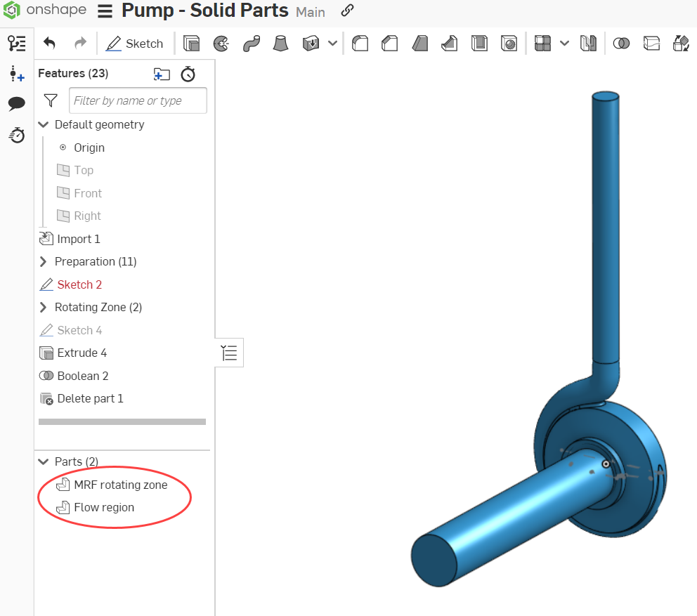Select the Transform tool

click(x=681, y=44)
